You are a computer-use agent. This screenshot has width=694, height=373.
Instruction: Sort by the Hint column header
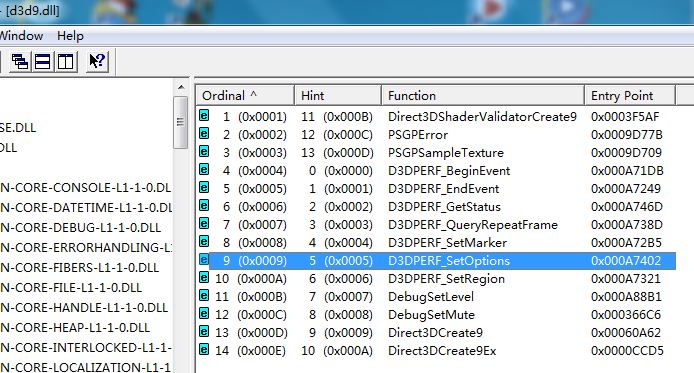point(338,95)
